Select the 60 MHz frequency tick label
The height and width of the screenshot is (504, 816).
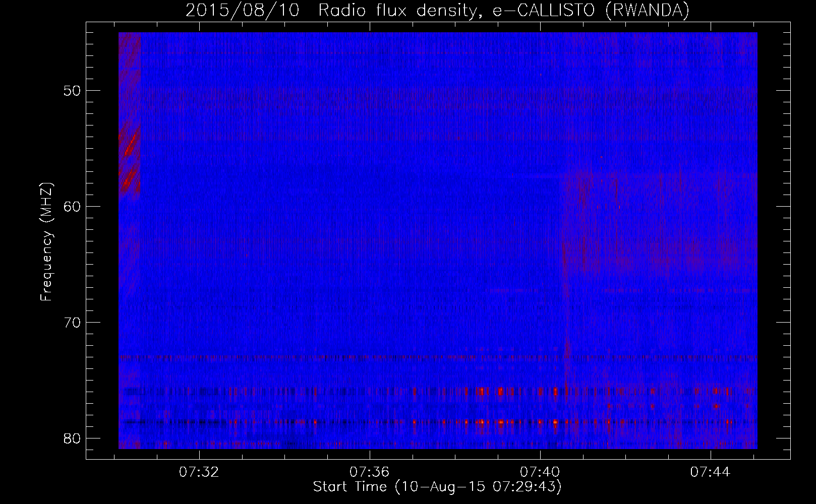tap(72, 207)
